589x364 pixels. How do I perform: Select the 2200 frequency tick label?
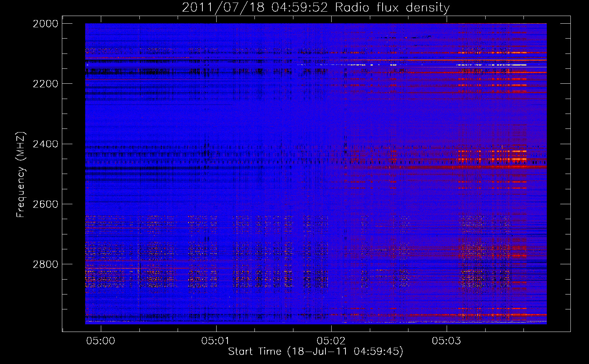click(x=46, y=84)
